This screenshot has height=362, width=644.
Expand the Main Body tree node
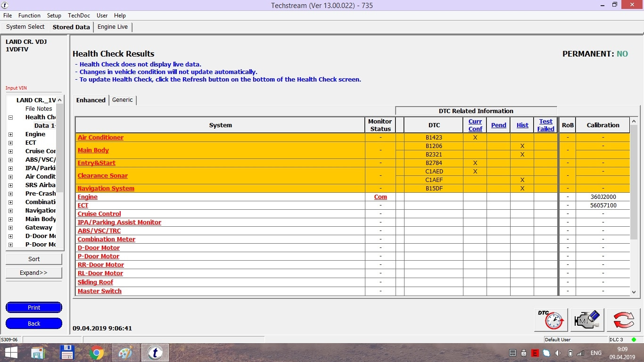pyautogui.click(x=10, y=219)
